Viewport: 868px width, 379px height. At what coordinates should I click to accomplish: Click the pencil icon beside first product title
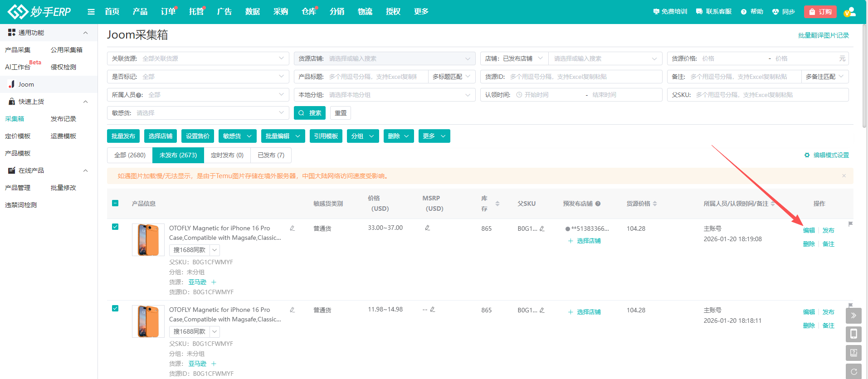(293, 228)
